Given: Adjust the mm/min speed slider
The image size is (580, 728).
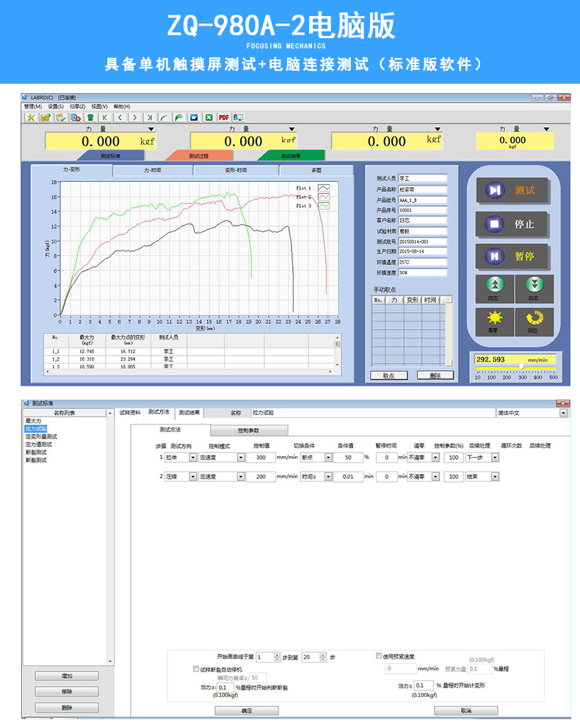Looking at the screenshot, I should click(522, 366).
